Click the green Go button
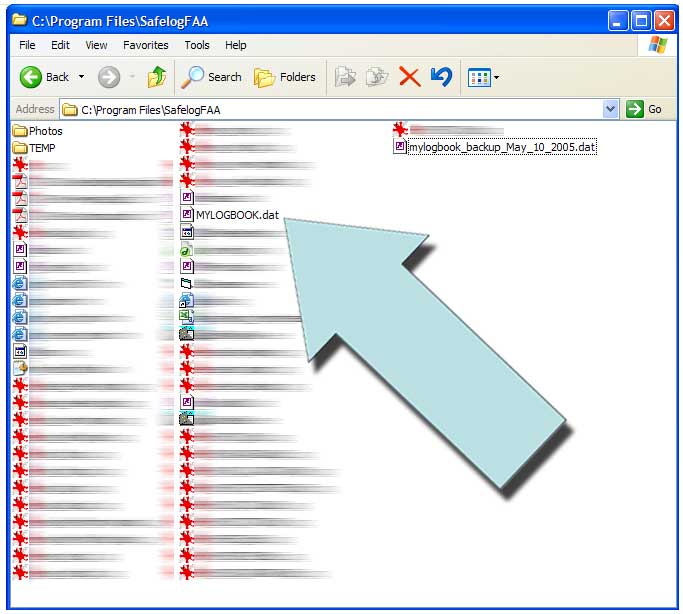The image size is (683, 614). pyautogui.click(x=644, y=109)
